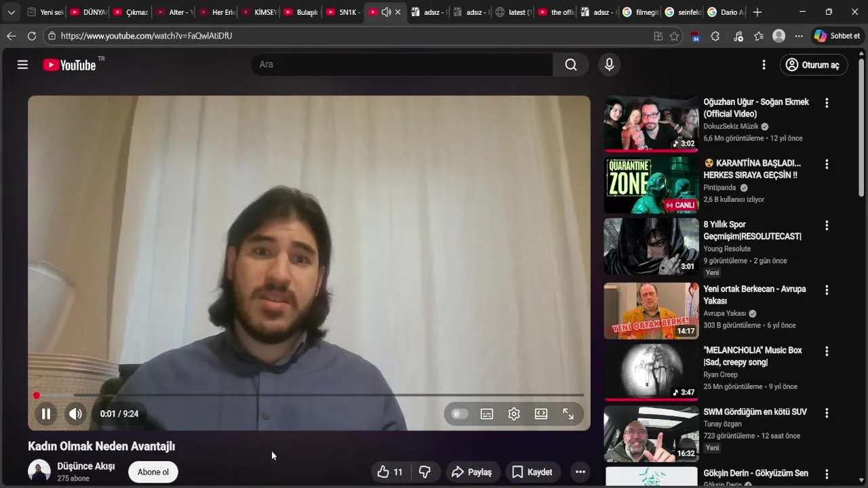Close the active YouTube tab
Viewport: 868px width, 488px height.
tap(398, 12)
